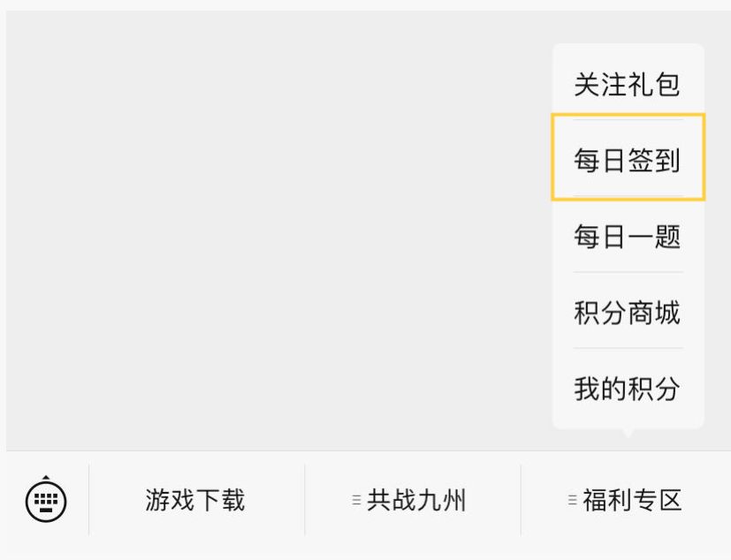Image resolution: width=731 pixels, height=560 pixels.
Task: Open the points mall entry 积分商城
Action: 628,312
